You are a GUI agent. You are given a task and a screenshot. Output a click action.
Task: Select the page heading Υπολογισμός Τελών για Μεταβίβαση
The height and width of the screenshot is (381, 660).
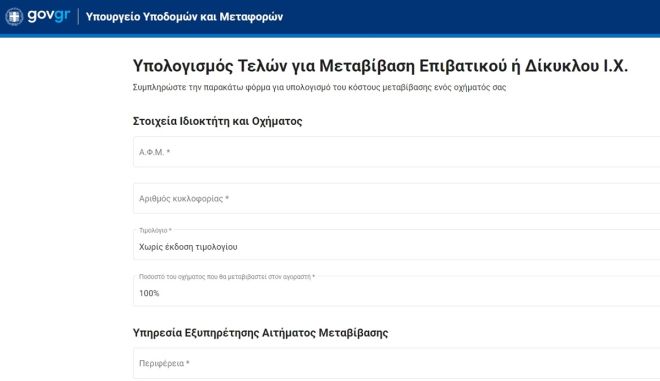click(x=380, y=66)
